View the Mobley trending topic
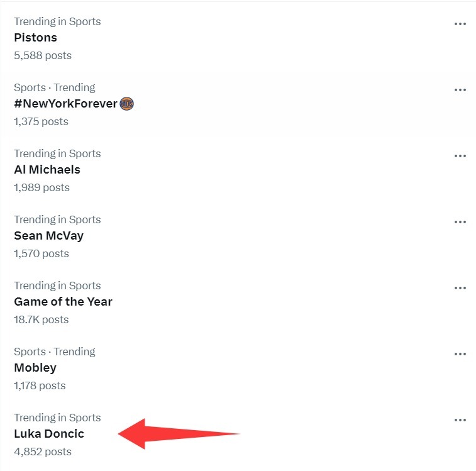The width and height of the screenshot is (476, 471). point(35,368)
